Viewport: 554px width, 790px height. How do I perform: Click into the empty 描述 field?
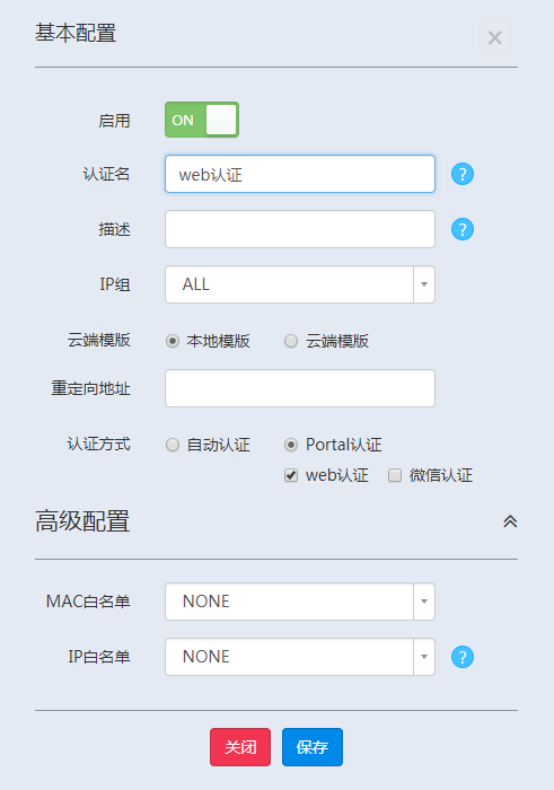point(300,229)
